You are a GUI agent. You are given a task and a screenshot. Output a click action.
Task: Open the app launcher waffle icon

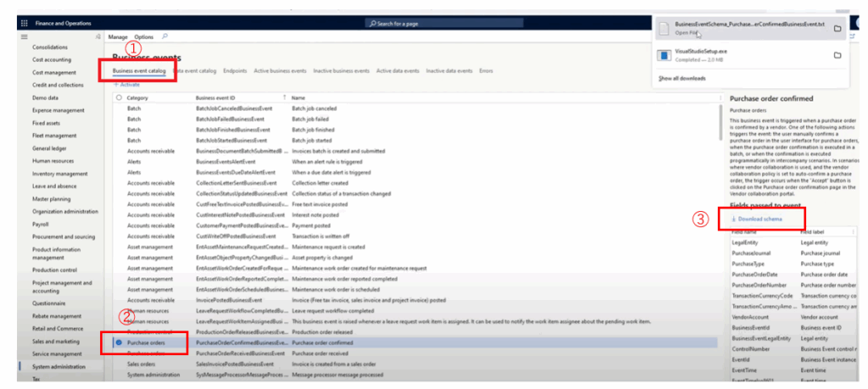pyautogui.click(x=24, y=24)
